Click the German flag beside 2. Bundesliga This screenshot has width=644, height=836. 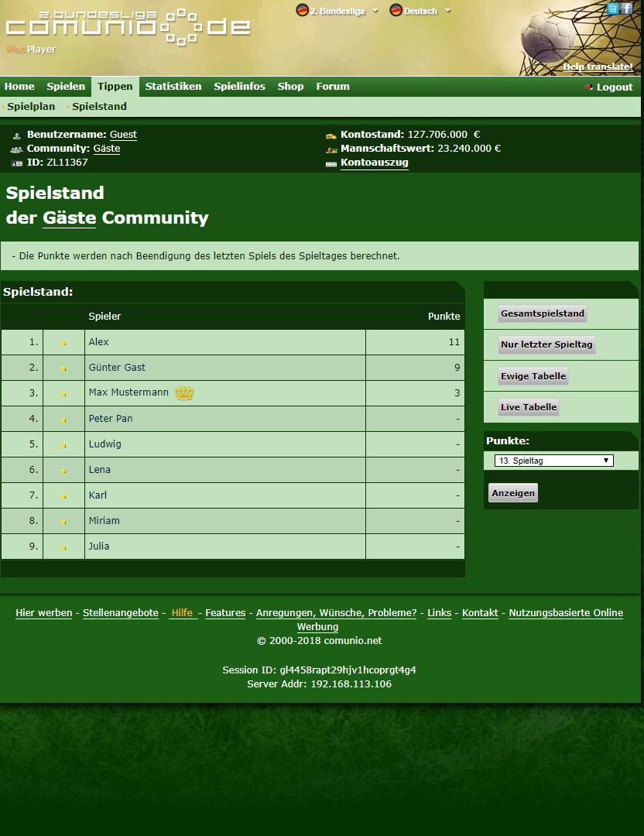pos(302,10)
